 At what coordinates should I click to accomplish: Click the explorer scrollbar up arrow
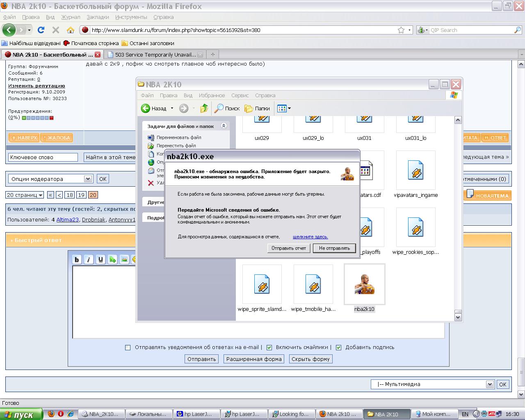(458, 120)
